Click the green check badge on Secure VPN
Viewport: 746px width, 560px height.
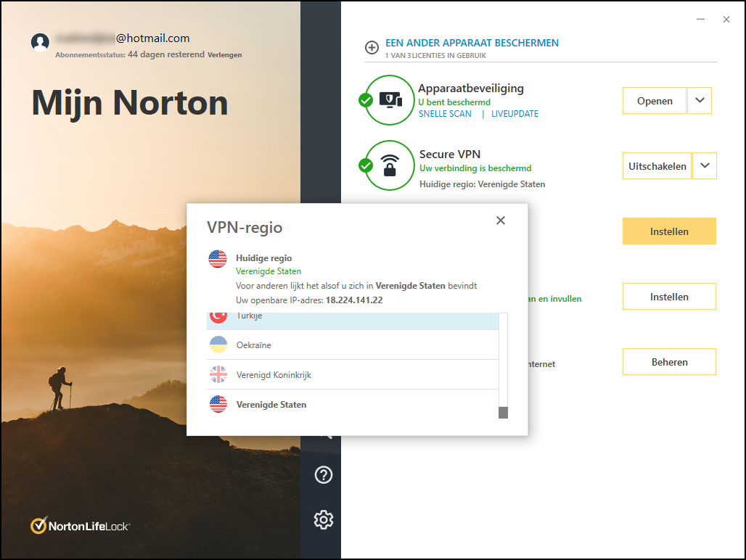[x=366, y=165]
